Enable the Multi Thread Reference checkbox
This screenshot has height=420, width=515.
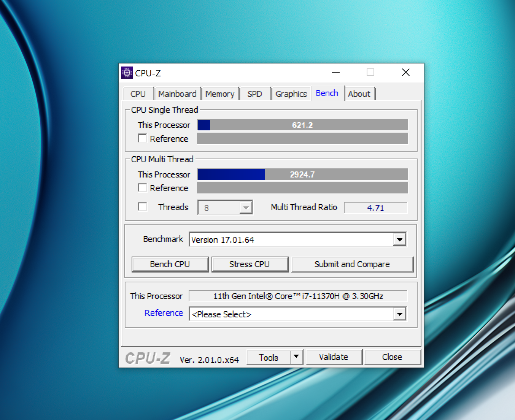[142, 188]
